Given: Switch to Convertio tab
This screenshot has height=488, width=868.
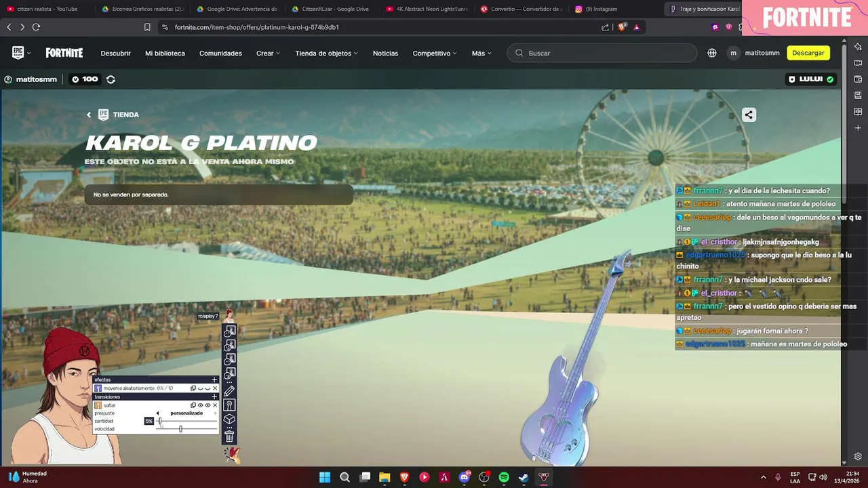Looking at the screenshot, I should pos(522,9).
